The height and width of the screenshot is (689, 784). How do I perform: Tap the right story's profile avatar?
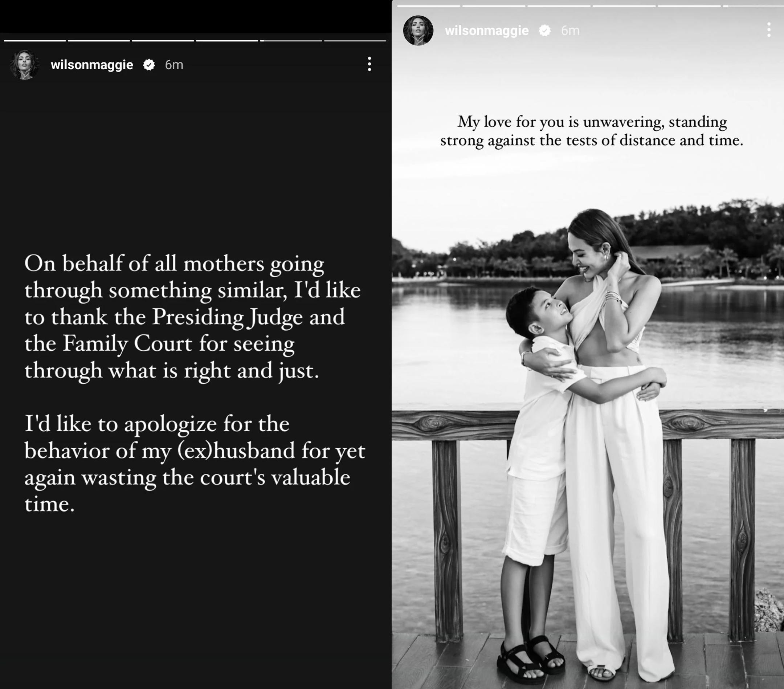[418, 30]
